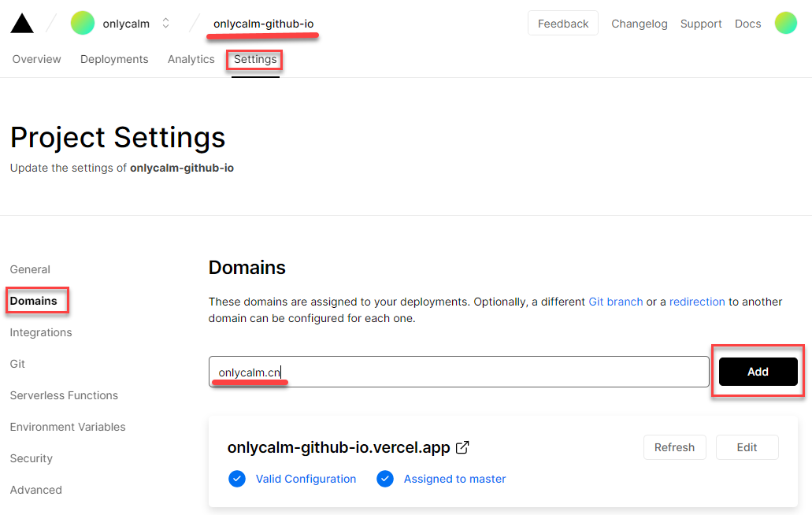Click the Valid Configuration text

coord(306,479)
